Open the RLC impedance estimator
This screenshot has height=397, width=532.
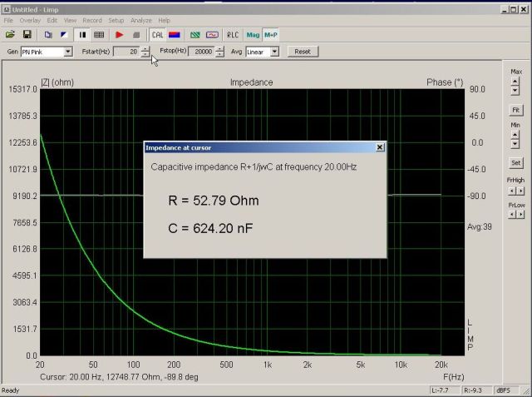233,35
